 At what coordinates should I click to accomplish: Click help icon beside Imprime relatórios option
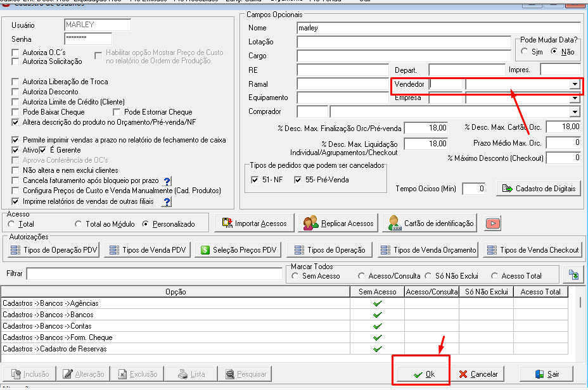tap(167, 201)
